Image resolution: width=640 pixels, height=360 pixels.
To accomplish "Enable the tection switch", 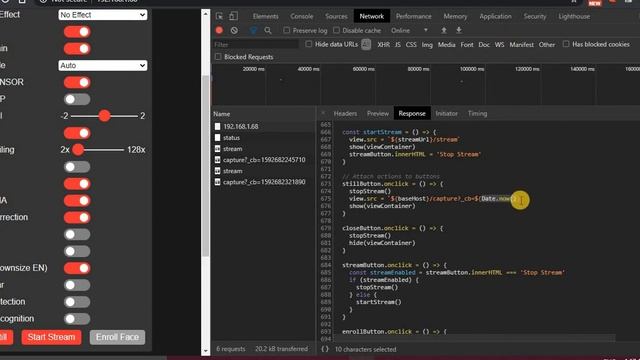I will (77, 302).
